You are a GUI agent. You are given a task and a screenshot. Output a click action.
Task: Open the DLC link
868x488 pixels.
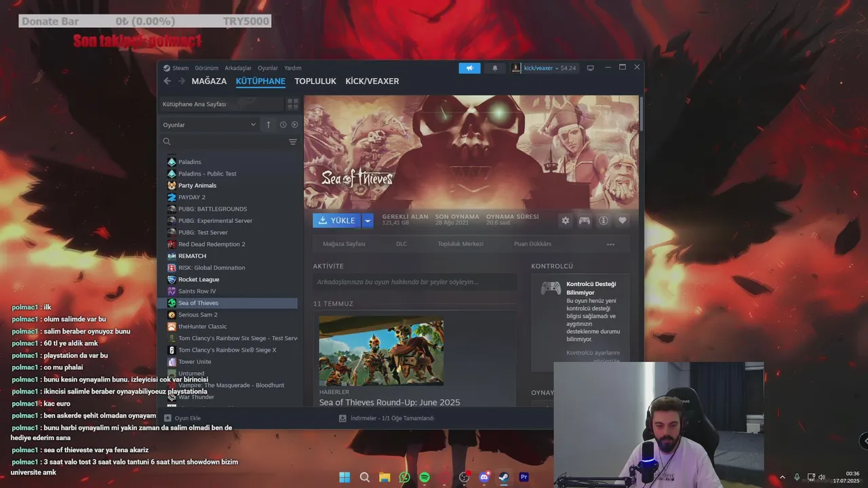(401, 244)
